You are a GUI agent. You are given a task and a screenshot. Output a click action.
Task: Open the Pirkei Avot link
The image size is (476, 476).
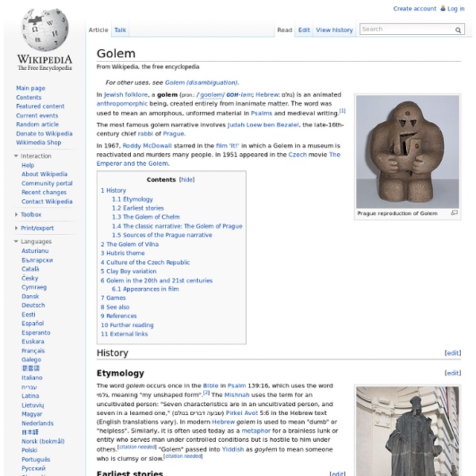tap(242, 413)
